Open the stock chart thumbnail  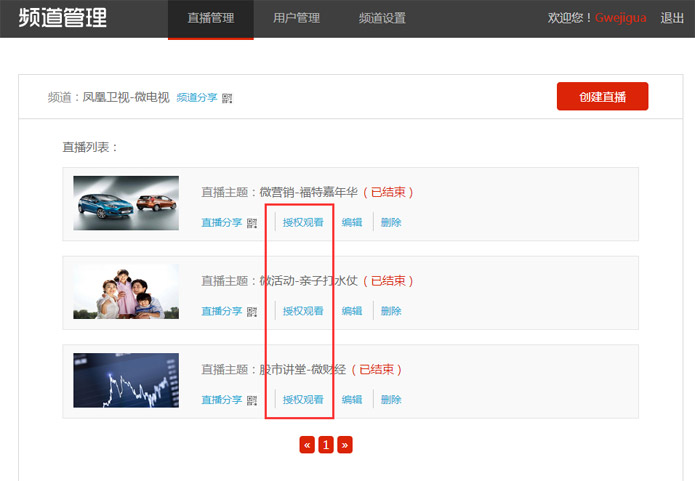[126, 380]
